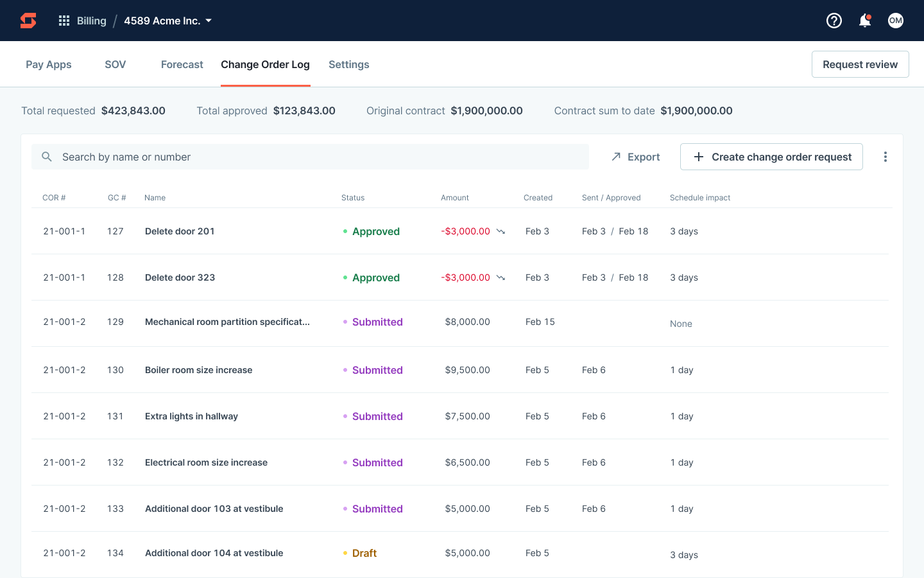Click the OM user avatar

(896, 20)
